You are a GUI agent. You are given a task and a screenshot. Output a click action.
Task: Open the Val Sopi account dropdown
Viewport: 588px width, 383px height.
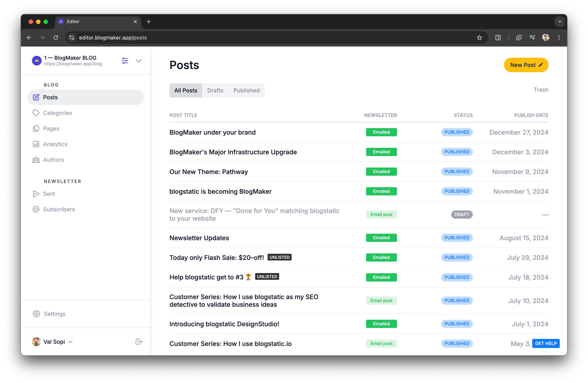tap(70, 342)
